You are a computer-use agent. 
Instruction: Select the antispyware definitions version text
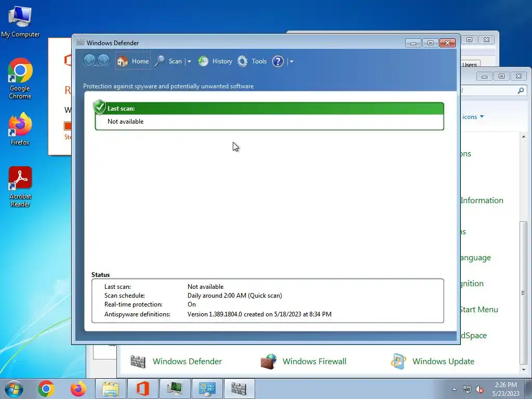click(259, 314)
